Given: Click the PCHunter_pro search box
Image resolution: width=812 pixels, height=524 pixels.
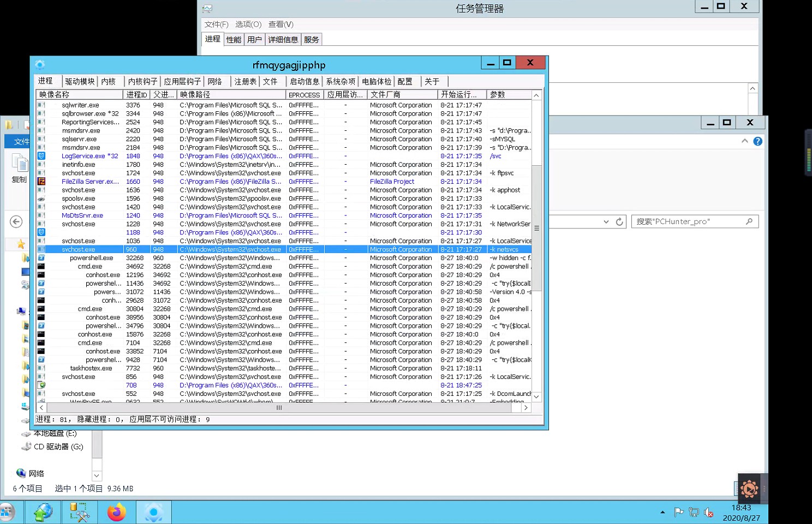Looking at the screenshot, I should 688,222.
